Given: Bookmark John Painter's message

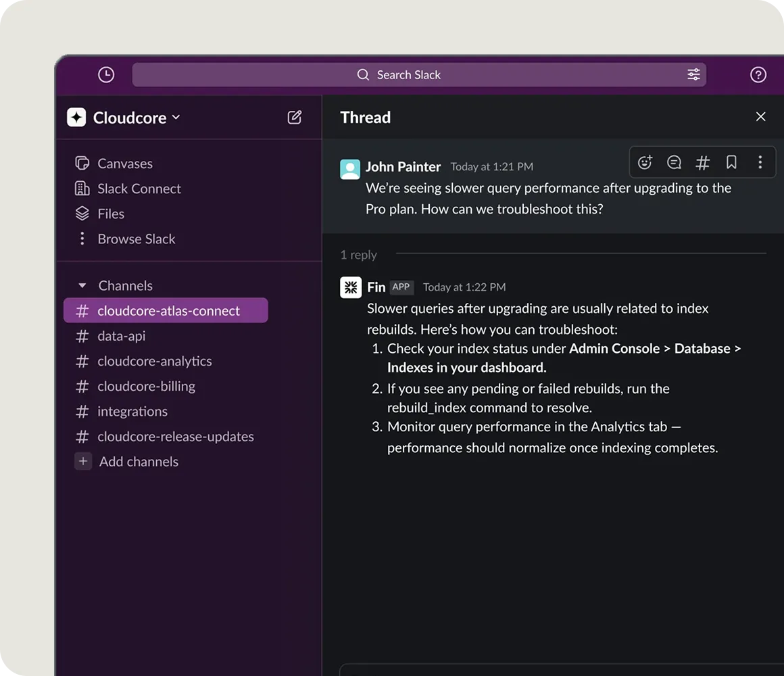Looking at the screenshot, I should click(x=731, y=162).
